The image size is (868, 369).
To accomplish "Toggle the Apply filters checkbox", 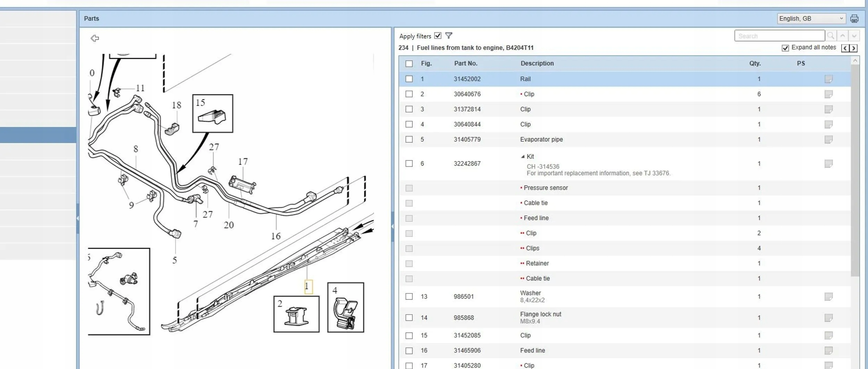I will click(437, 36).
